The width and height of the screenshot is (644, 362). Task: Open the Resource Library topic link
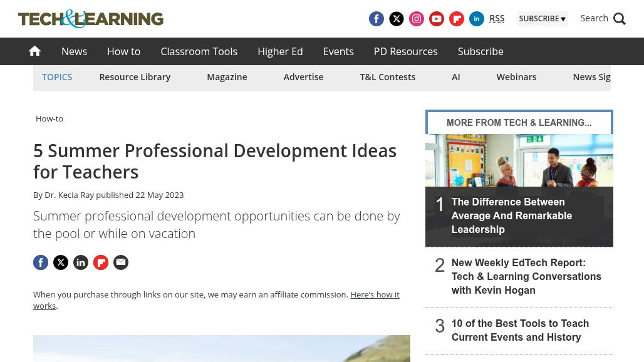pyautogui.click(x=135, y=77)
